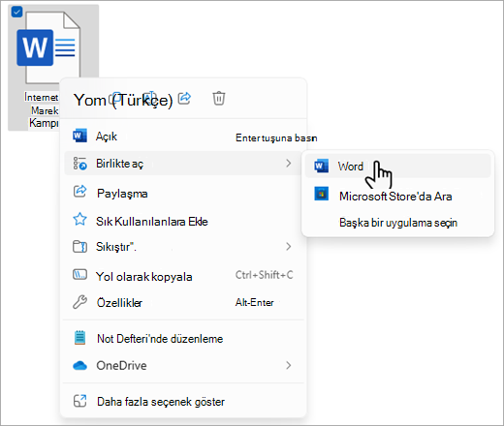The width and height of the screenshot is (504, 426).
Task: Click the Word icon in the submenu
Action: tap(321, 166)
